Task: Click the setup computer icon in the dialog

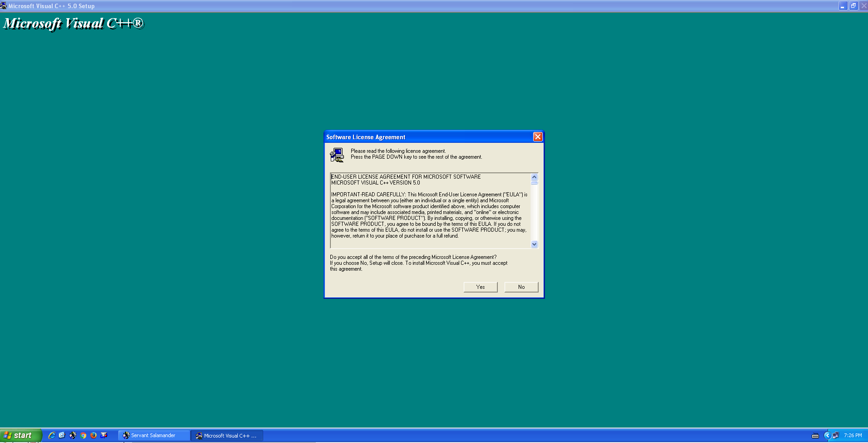Action: 337,155
